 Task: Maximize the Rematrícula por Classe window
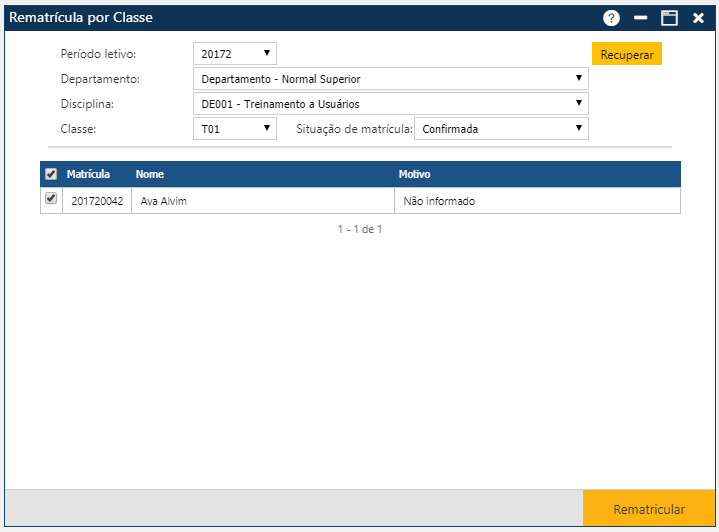[669, 18]
